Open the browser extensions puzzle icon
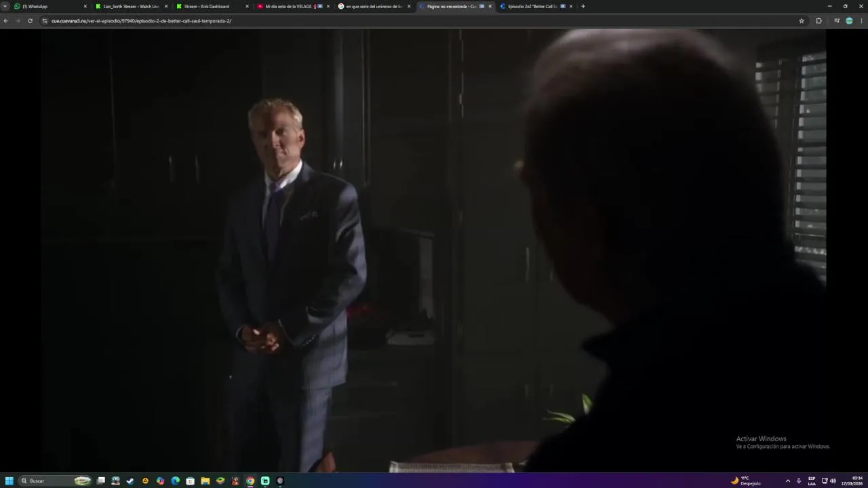The image size is (868, 488). (818, 21)
